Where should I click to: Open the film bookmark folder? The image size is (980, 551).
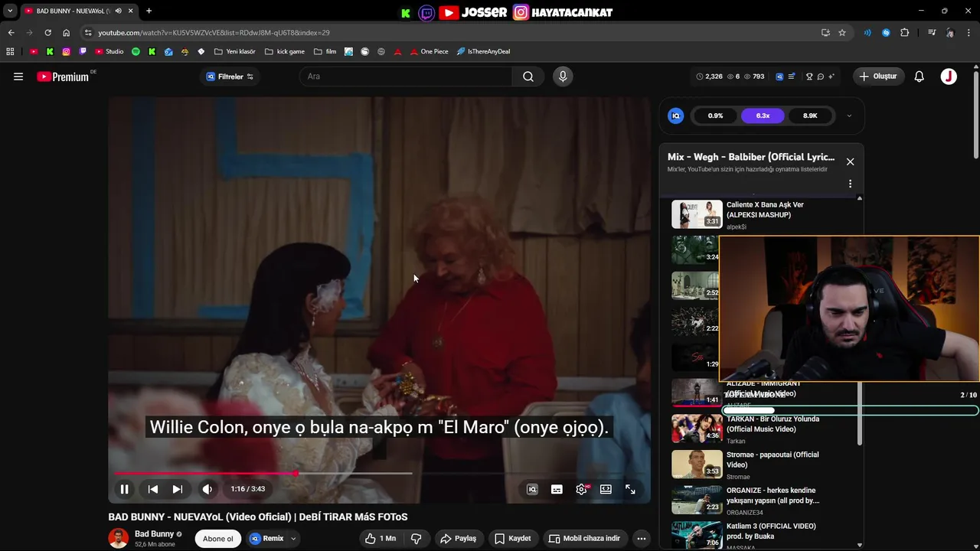pos(325,51)
